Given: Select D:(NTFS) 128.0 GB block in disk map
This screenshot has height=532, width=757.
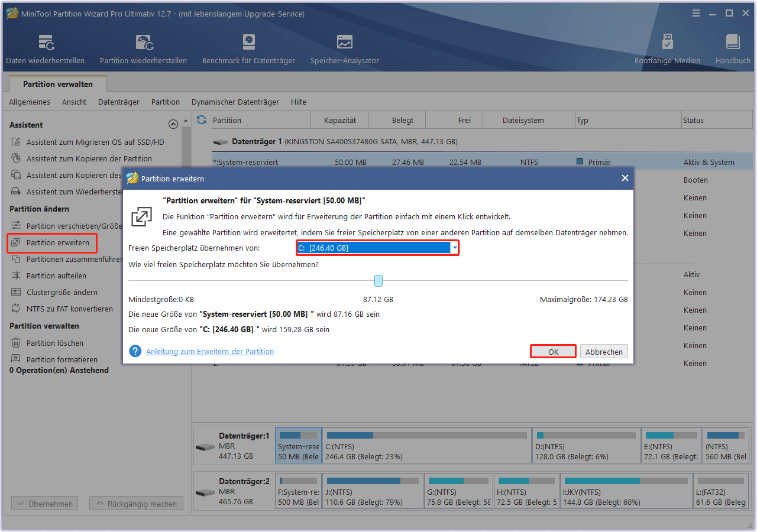Looking at the screenshot, I should (586, 446).
